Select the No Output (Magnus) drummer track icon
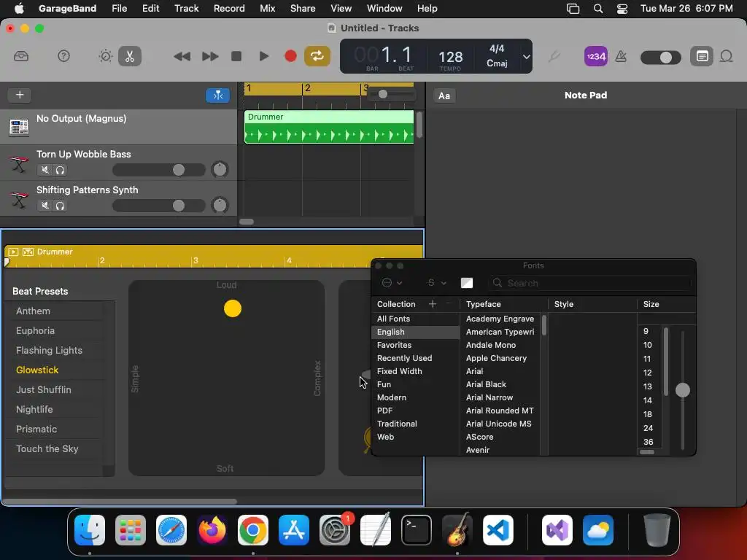 (x=19, y=127)
